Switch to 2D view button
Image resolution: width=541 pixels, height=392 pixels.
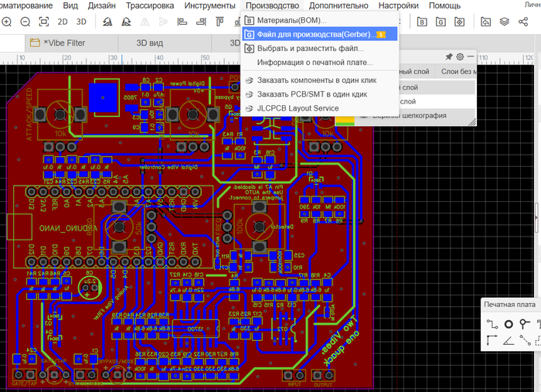pos(63,22)
